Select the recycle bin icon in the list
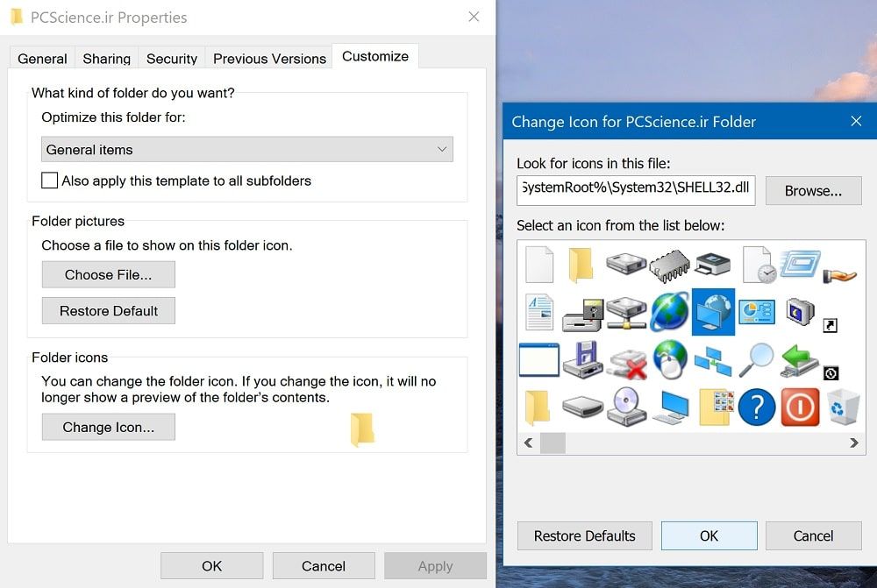Viewport: 877px width, 588px height. coord(843,407)
